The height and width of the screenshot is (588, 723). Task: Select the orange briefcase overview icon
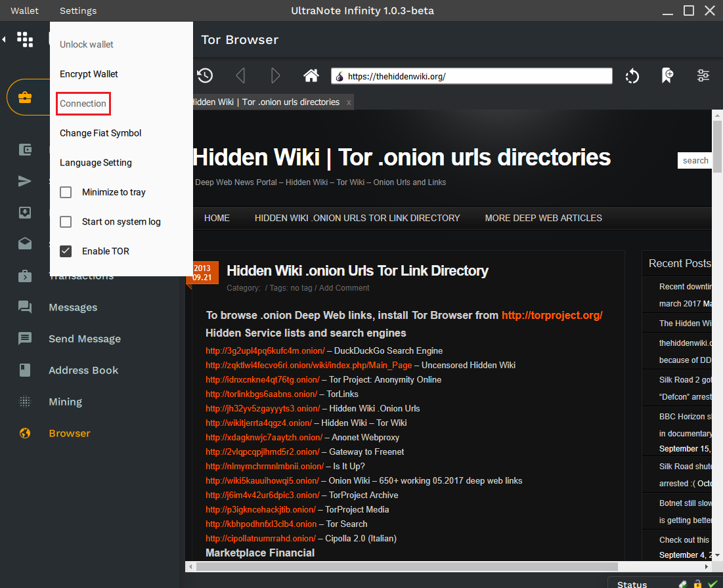(x=25, y=97)
